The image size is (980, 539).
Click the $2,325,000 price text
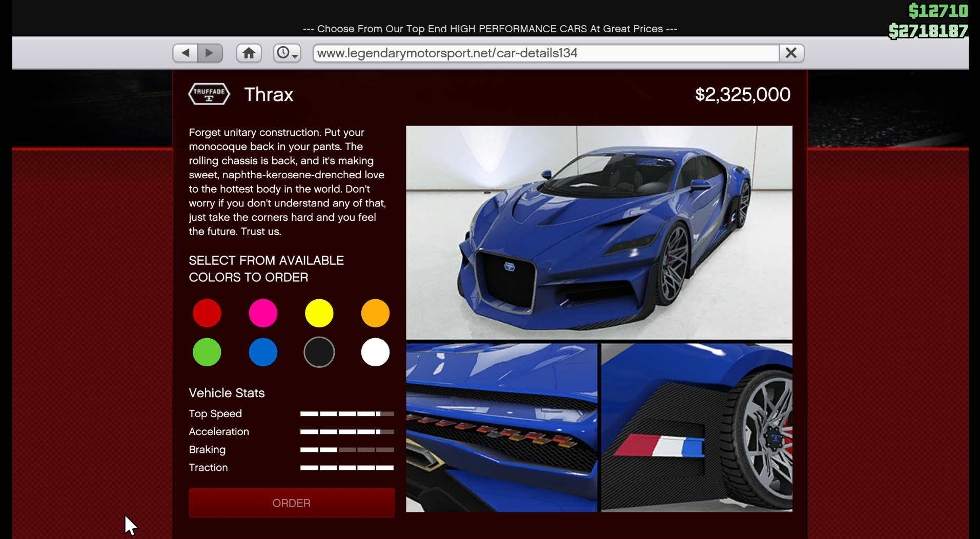coord(743,94)
